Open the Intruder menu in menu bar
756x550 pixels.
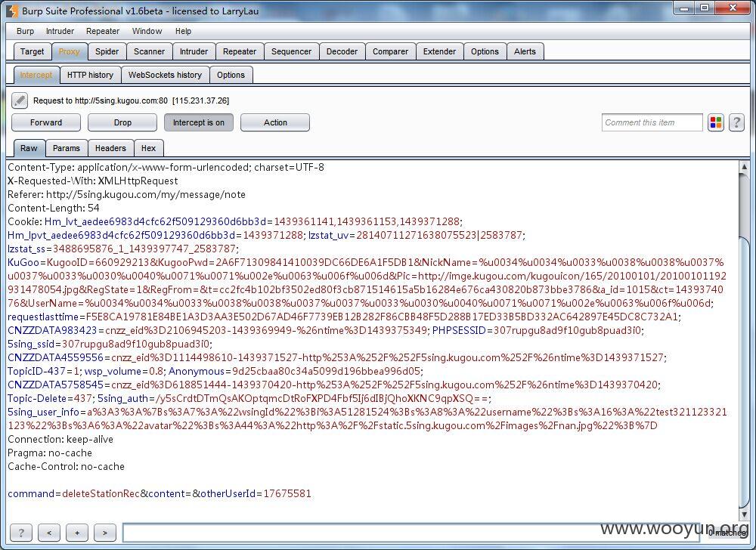(x=60, y=31)
